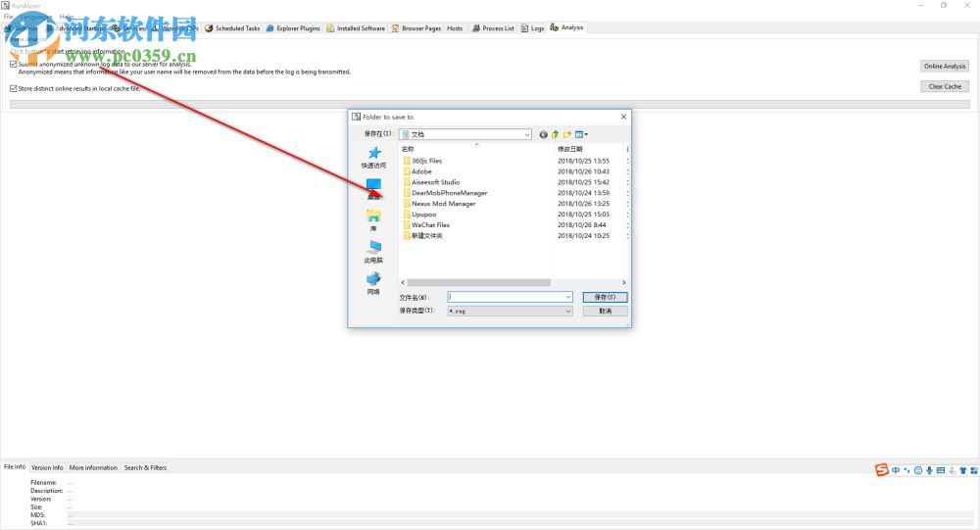Click the Sogou user account icon
This screenshot has height=530, width=980.
(952, 470)
